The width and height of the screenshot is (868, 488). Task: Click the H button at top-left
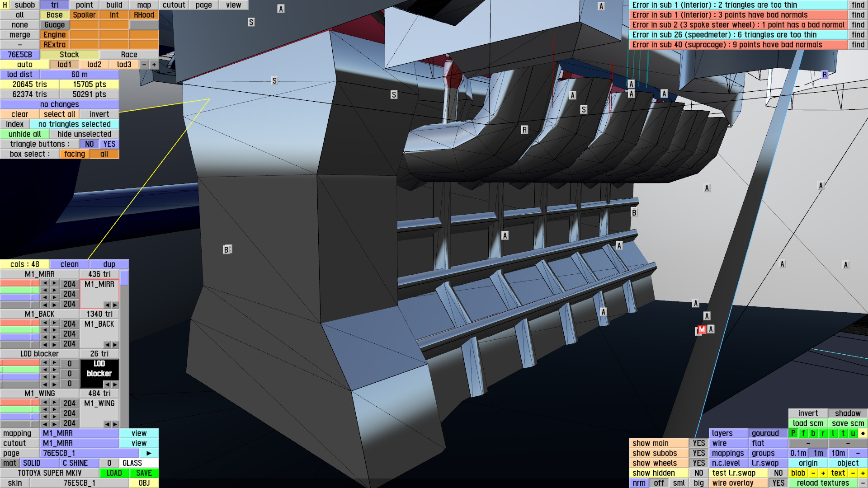(5, 5)
